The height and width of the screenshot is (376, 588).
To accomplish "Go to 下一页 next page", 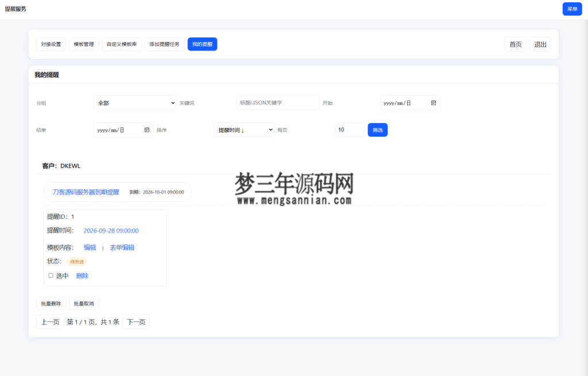I will coord(136,322).
